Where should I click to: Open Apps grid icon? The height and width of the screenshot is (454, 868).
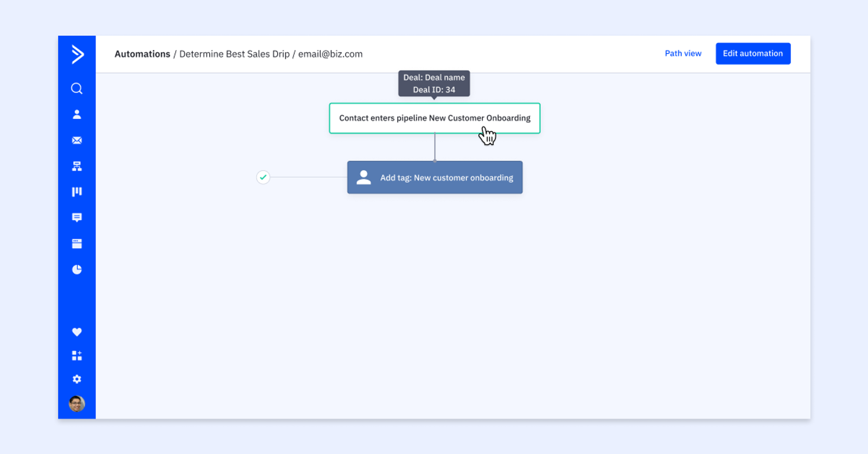(x=77, y=356)
